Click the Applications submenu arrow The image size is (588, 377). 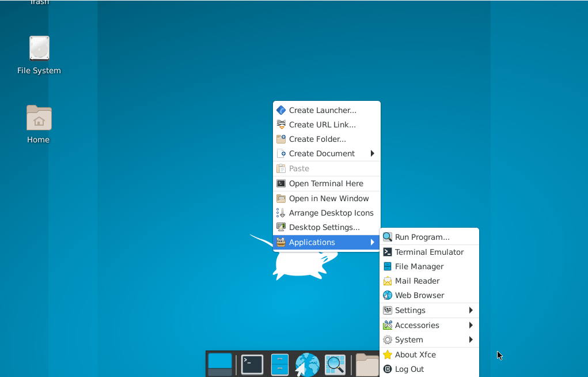(373, 242)
